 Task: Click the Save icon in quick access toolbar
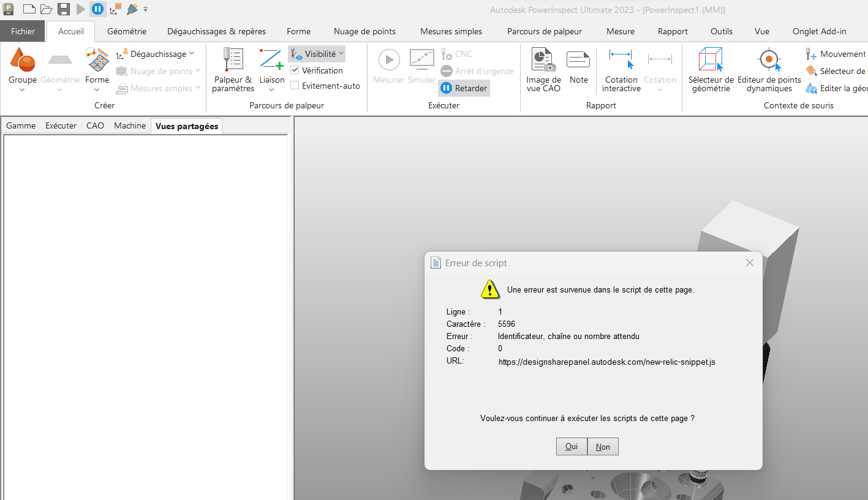[x=64, y=9]
